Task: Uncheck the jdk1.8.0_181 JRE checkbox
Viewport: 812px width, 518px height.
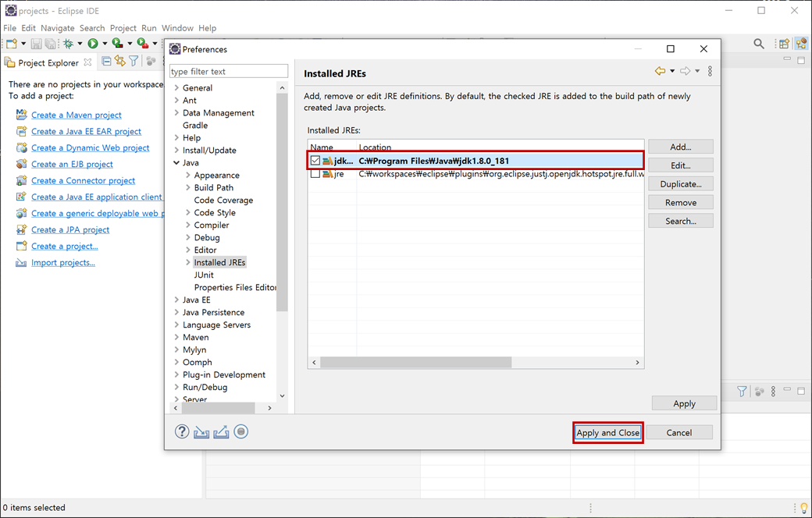Action: (315, 161)
